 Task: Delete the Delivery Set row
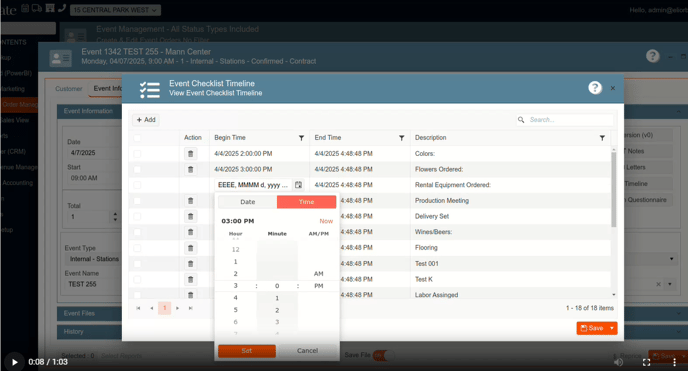coord(190,216)
